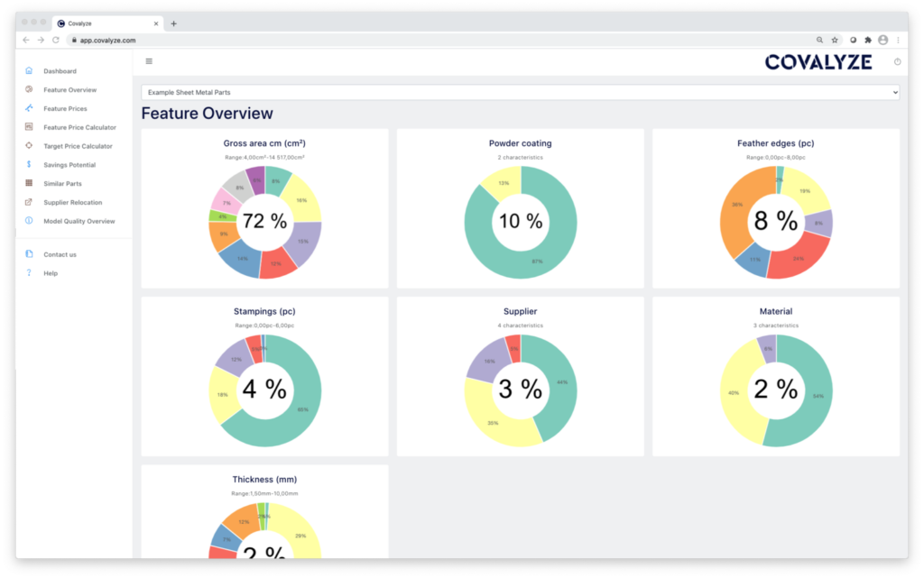Click the "Thickness (mm)" chart title
The height and width of the screenshot is (578, 924).
coord(264,479)
